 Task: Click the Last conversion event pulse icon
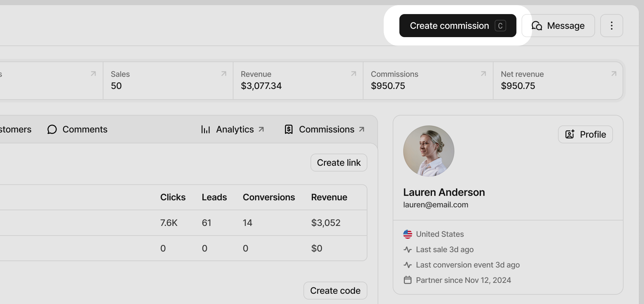(x=408, y=265)
